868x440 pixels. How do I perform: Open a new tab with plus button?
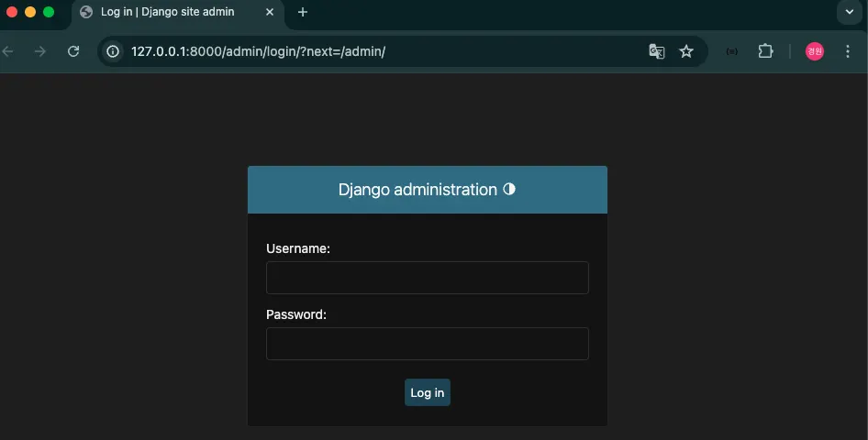(302, 12)
